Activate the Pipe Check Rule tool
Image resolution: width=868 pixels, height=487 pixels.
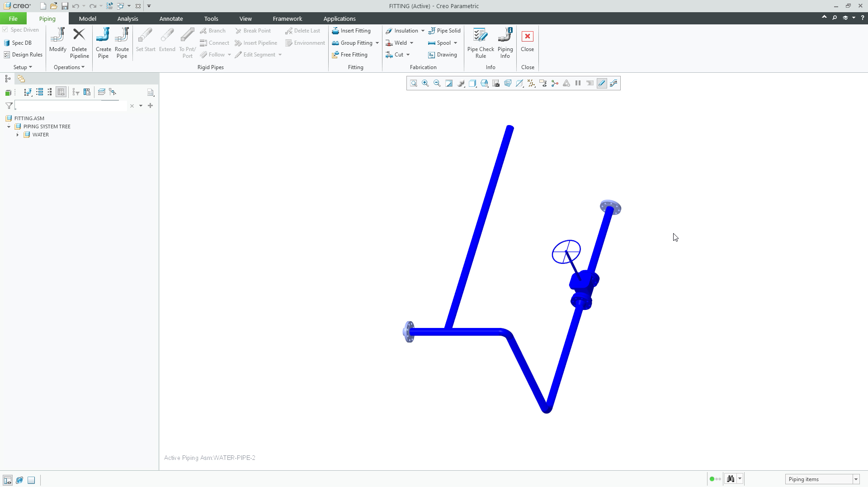tap(480, 43)
